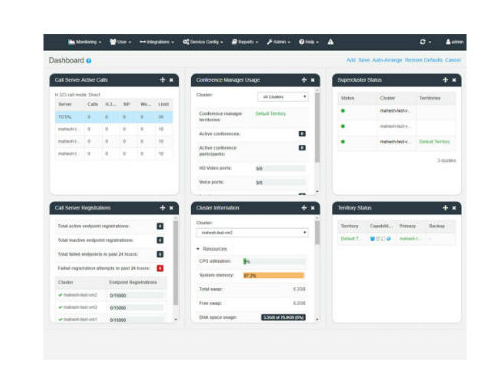Click the refresh icon in the navbar

pos(423,42)
